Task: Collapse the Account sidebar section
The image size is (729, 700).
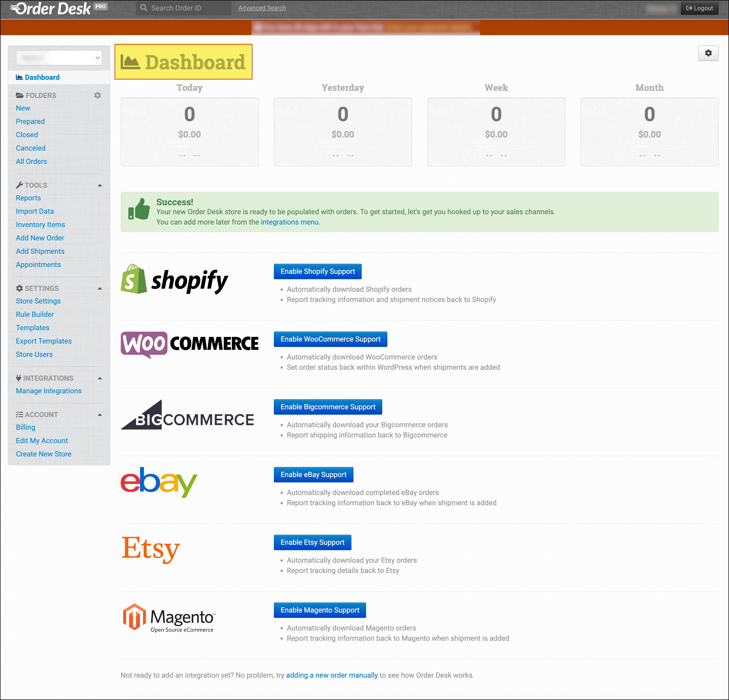Action: click(100, 414)
